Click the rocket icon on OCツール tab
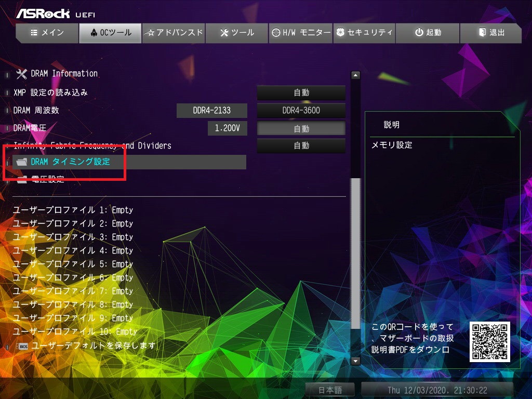 click(x=94, y=33)
